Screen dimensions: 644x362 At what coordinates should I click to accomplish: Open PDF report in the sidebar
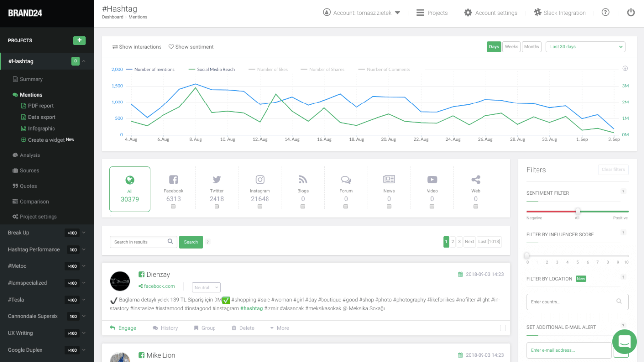point(37,106)
